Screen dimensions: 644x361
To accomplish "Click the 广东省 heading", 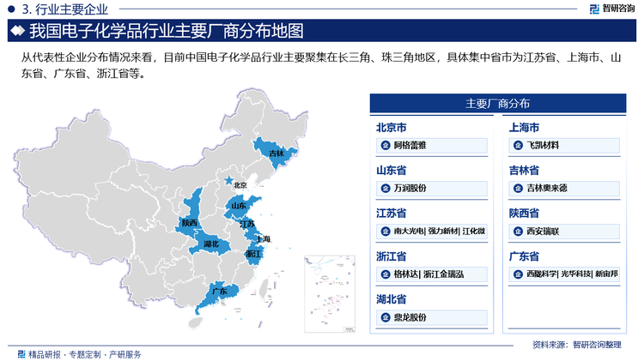I will pos(524,256).
